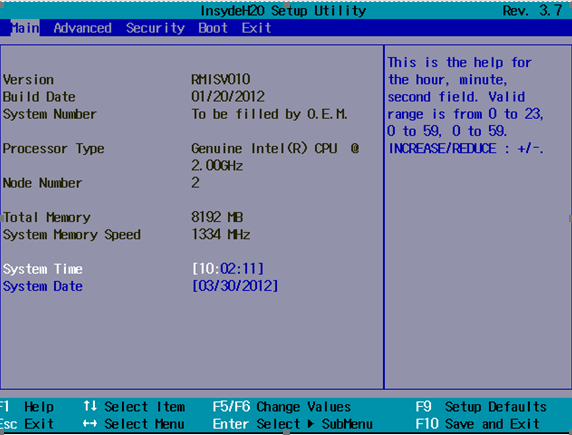Click version value RMISV010
572x435 pixels.
point(221,80)
